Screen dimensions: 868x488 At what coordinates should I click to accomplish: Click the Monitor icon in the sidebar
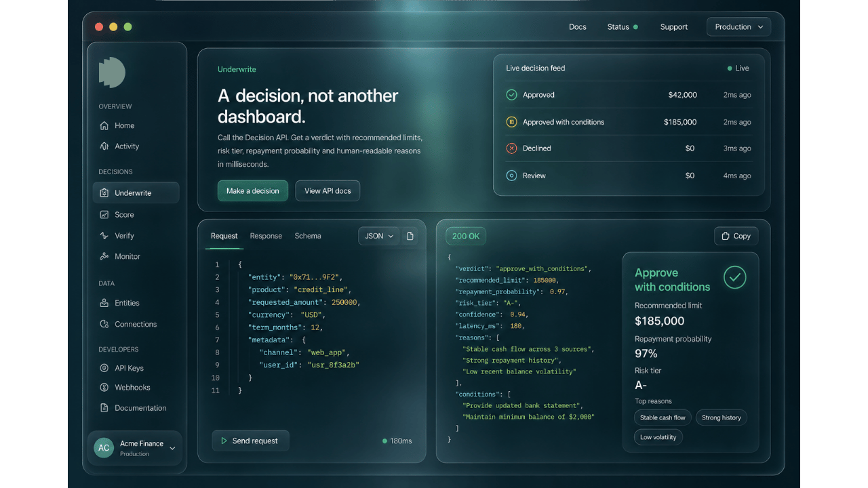click(104, 256)
